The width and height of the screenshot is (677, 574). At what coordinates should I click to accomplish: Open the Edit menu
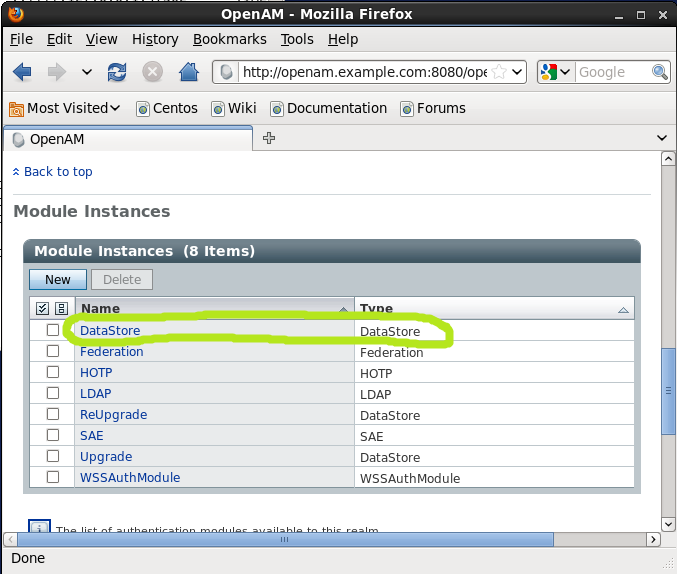pyautogui.click(x=59, y=39)
